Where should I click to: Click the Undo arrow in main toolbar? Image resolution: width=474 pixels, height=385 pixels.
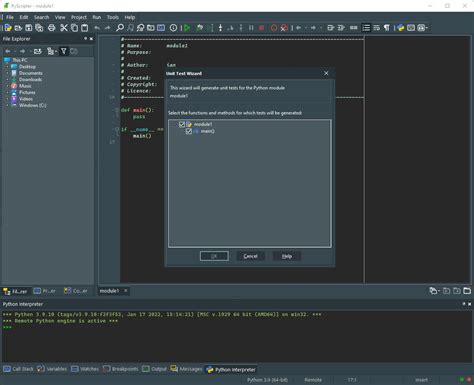[97, 28]
